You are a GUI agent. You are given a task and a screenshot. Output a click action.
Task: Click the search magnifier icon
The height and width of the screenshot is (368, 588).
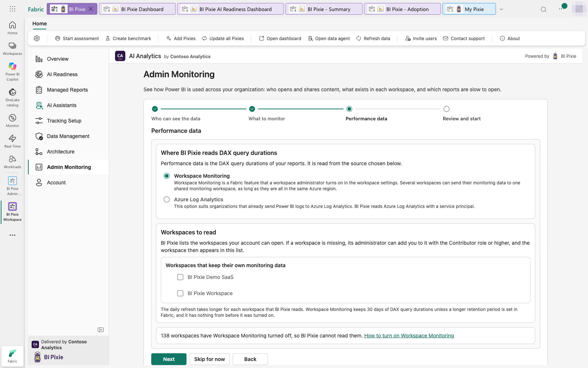[544, 9]
